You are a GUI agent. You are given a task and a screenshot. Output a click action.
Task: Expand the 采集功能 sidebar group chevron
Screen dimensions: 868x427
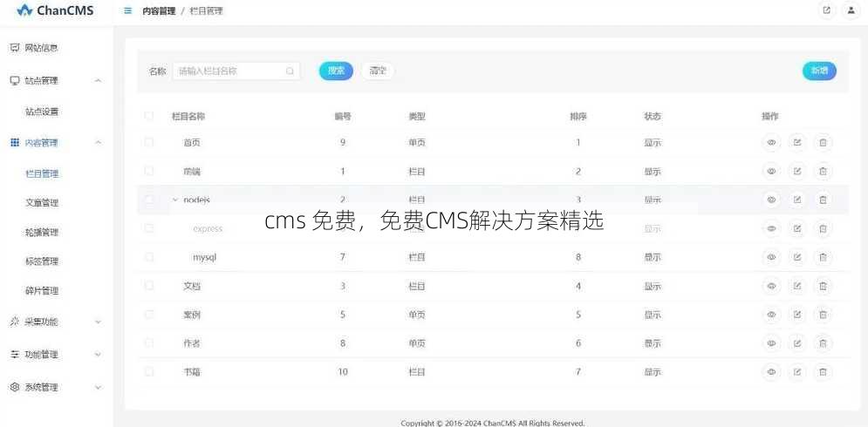click(98, 322)
